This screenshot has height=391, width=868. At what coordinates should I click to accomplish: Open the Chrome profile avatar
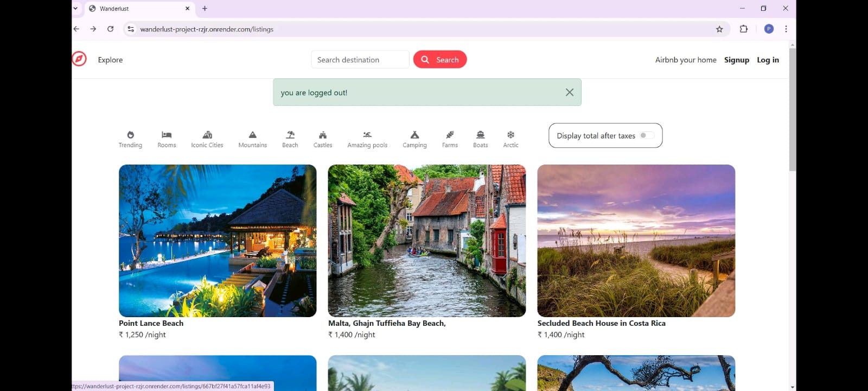pos(769,29)
